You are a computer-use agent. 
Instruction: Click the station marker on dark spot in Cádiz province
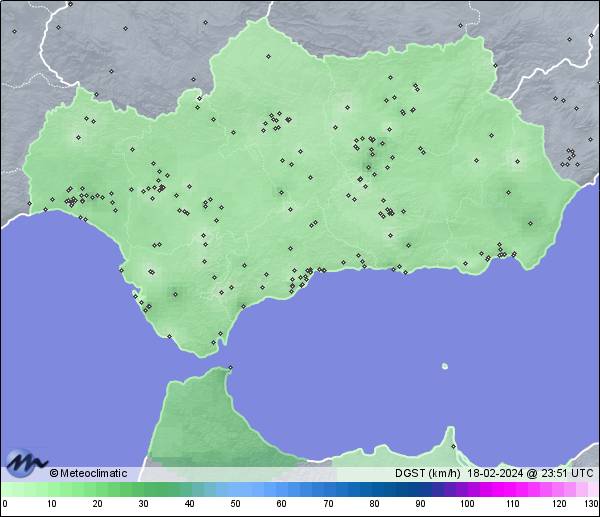tap(176, 294)
